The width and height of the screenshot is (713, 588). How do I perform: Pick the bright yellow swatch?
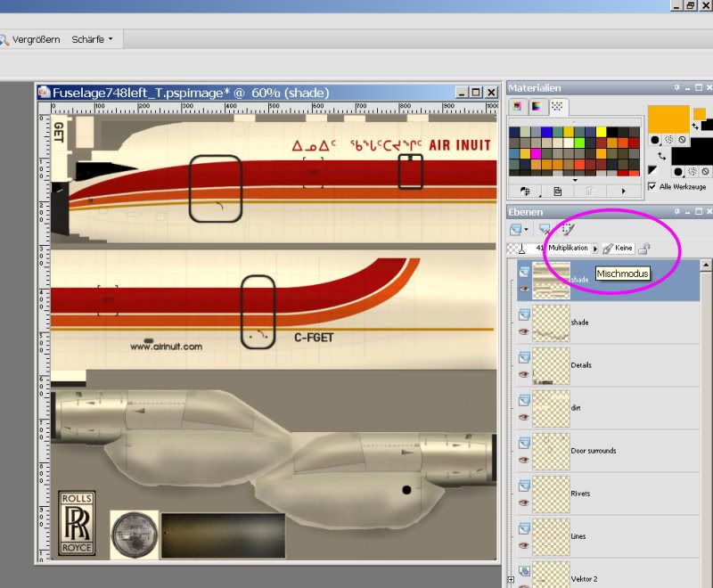pyautogui.click(x=601, y=132)
